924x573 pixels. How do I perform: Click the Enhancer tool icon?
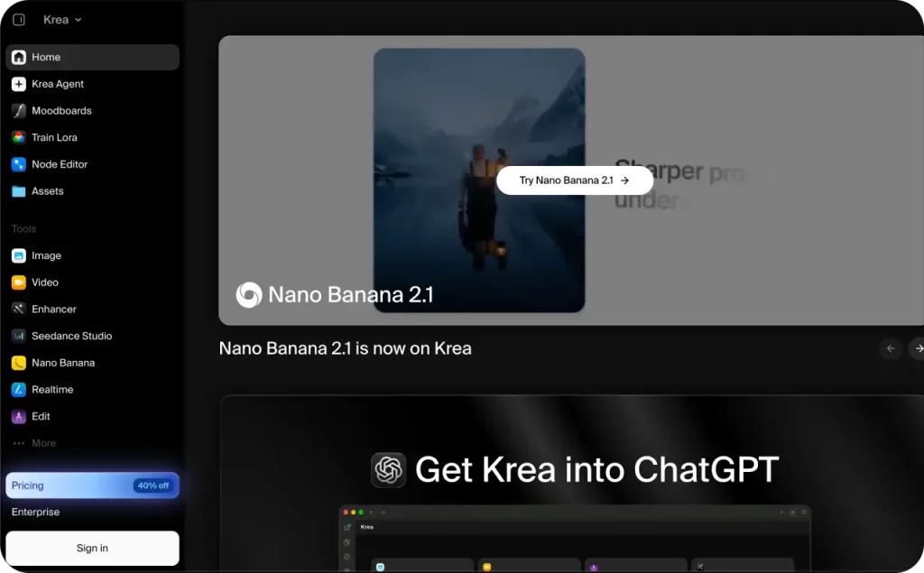point(19,309)
